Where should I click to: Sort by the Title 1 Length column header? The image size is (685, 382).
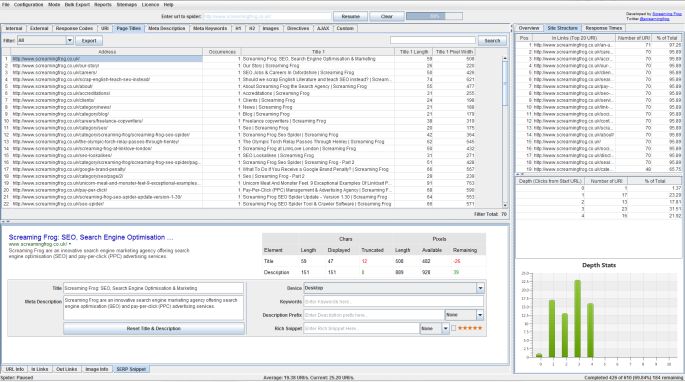click(x=414, y=52)
